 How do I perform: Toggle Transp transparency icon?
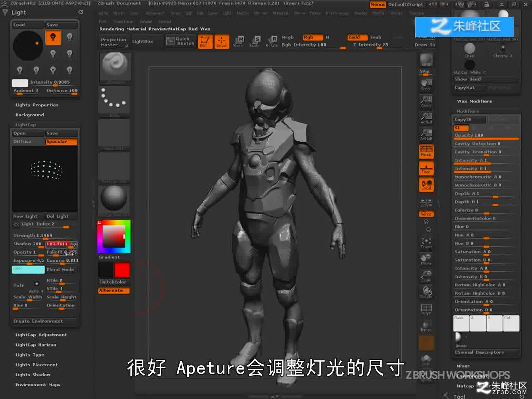(x=426, y=326)
